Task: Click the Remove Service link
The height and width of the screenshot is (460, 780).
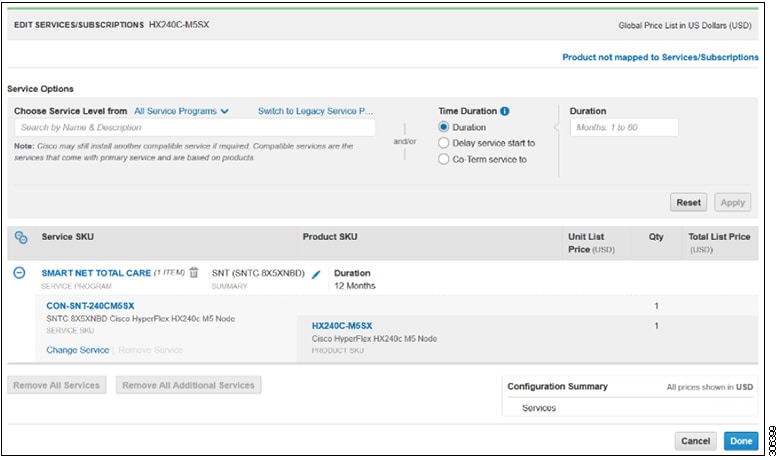Action: (x=151, y=350)
